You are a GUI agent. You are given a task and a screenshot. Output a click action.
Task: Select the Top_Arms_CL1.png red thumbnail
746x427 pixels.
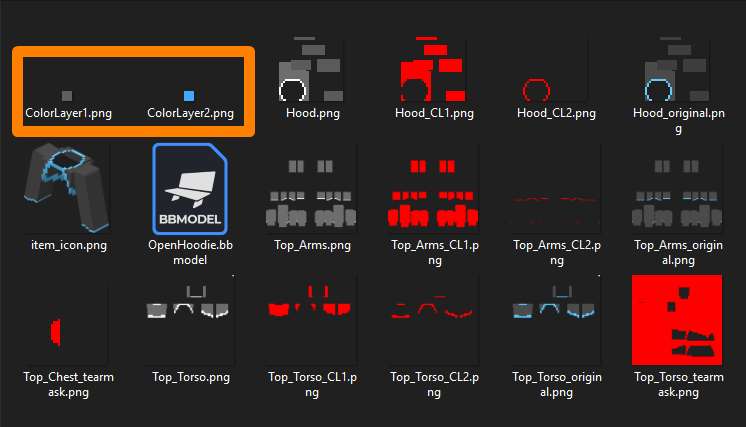[x=433, y=194]
